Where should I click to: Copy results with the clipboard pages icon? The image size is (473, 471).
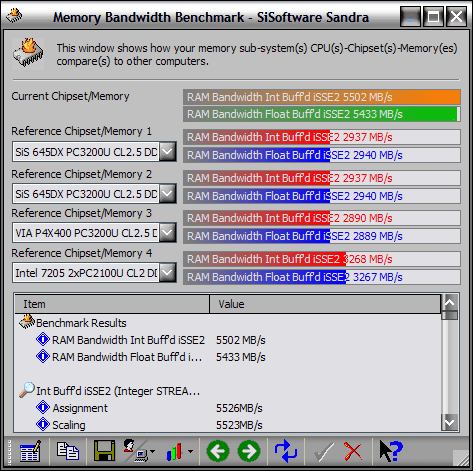tap(68, 451)
